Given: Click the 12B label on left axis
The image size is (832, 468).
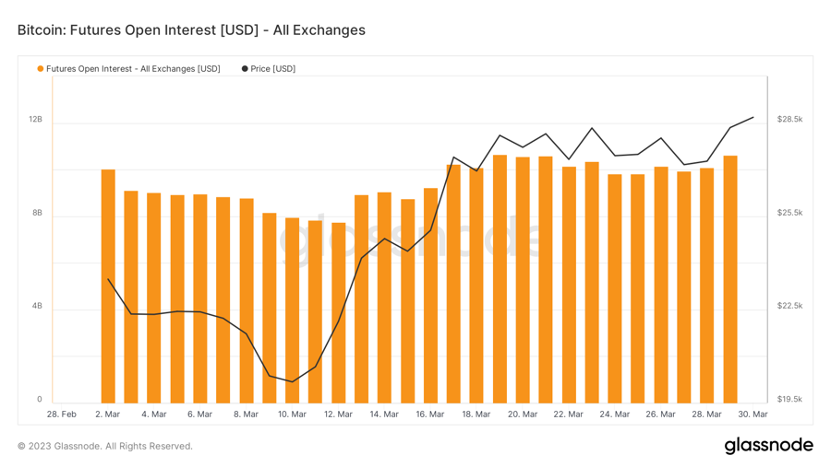Looking at the screenshot, I should coord(35,119).
